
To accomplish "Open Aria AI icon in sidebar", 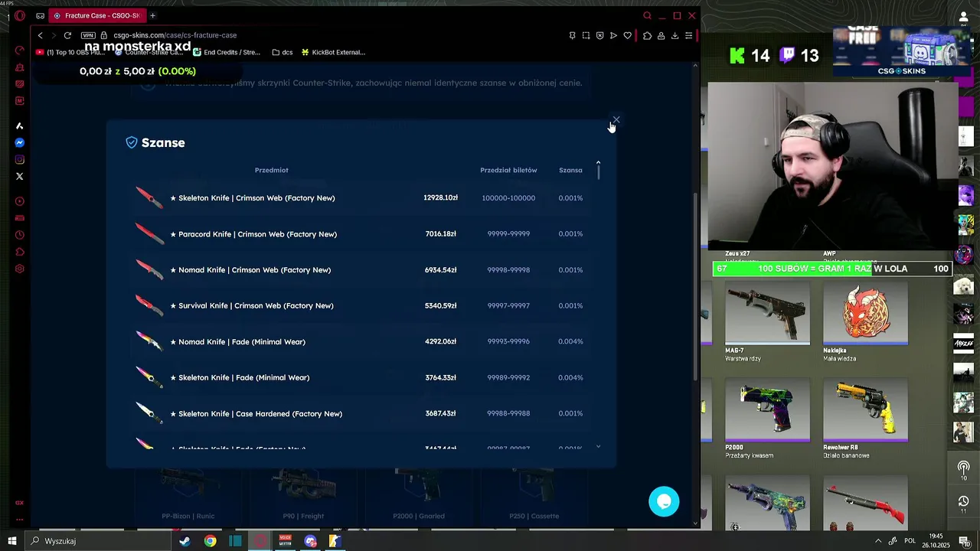I will [20, 126].
